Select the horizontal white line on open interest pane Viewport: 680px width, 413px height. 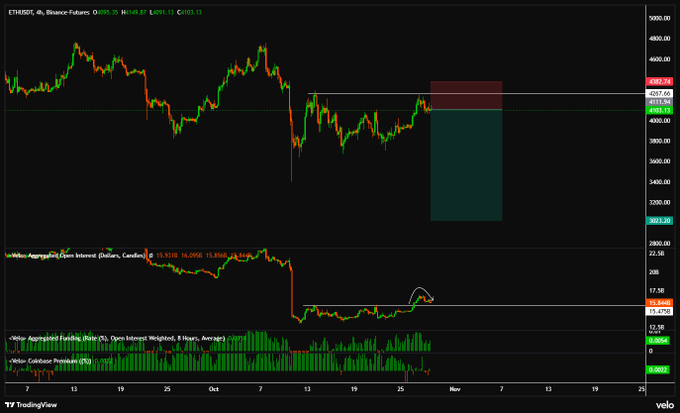click(x=474, y=306)
